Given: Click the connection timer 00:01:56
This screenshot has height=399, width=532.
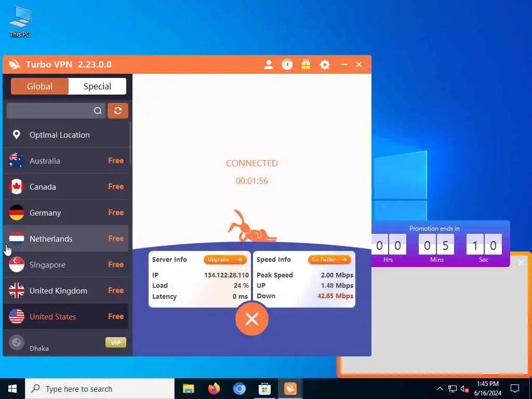Looking at the screenshot, I should click(x=252, y=181).
